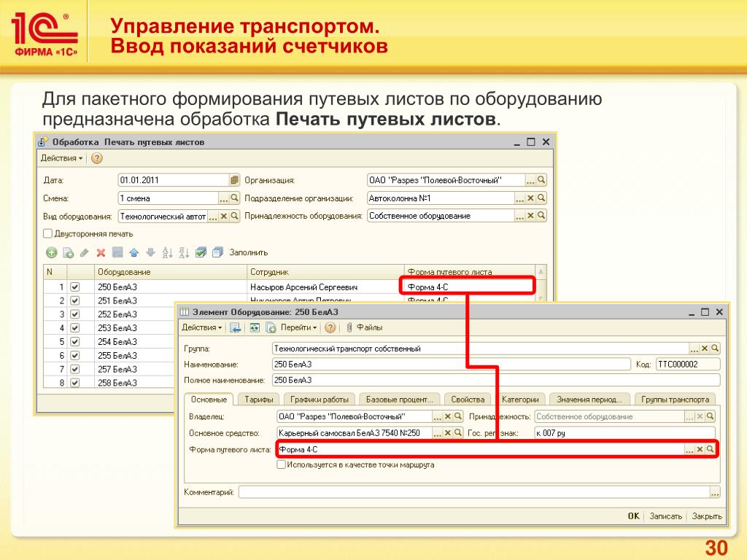Open the selection ellipsis for the Смена field

point(223,198)
